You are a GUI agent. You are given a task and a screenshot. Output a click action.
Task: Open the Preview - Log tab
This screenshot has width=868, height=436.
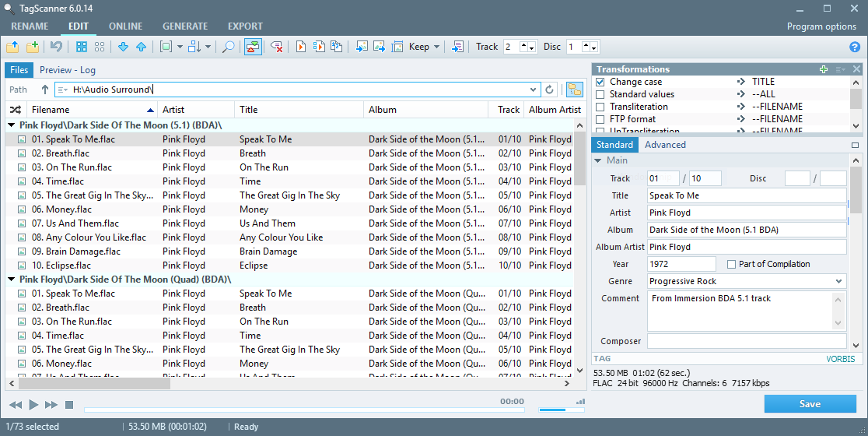coord(68,70)
